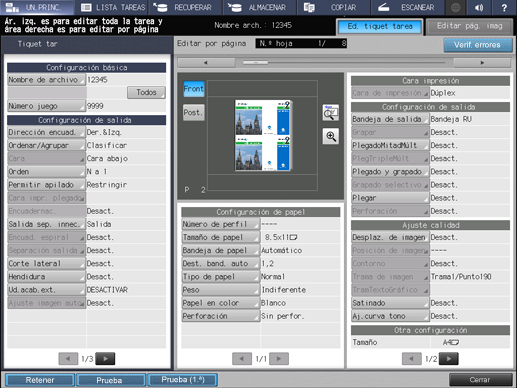Open the preview detail magnifier icon
Image resolution: width=517 pixels, height=388 pixels.
331,113
